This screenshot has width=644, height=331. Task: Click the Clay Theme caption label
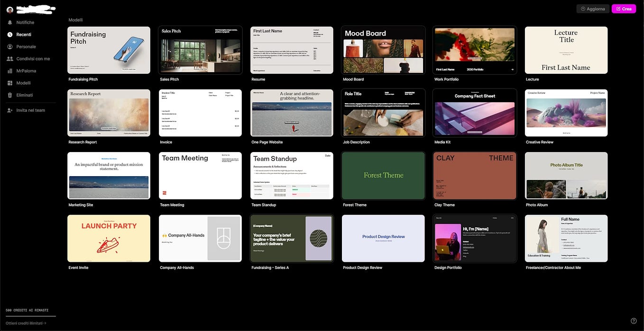click(x=444, y=205)
